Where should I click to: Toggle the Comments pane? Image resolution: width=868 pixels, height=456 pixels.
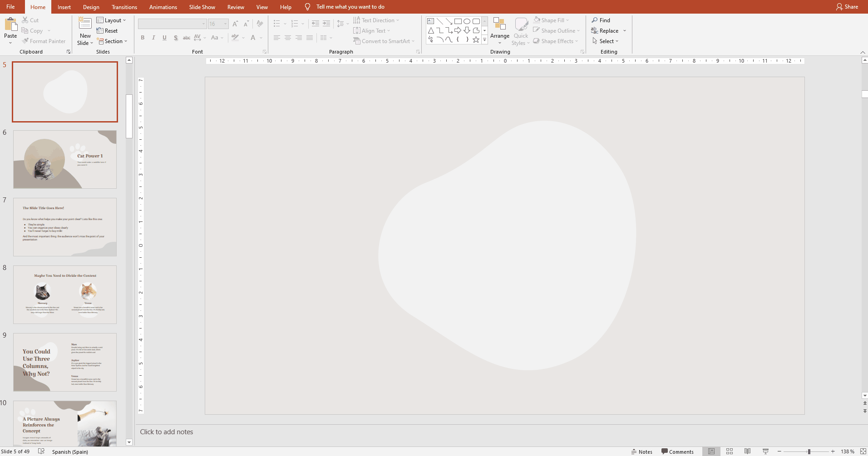click(677, 451)
